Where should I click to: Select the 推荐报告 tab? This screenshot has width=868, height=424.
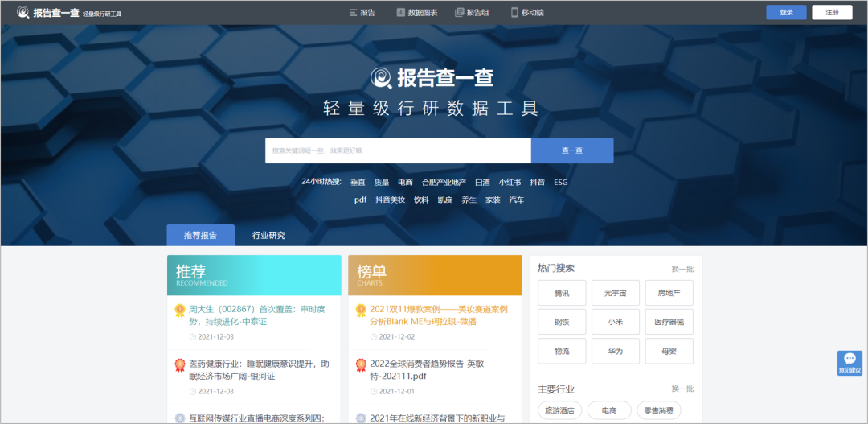click(201, 236)
